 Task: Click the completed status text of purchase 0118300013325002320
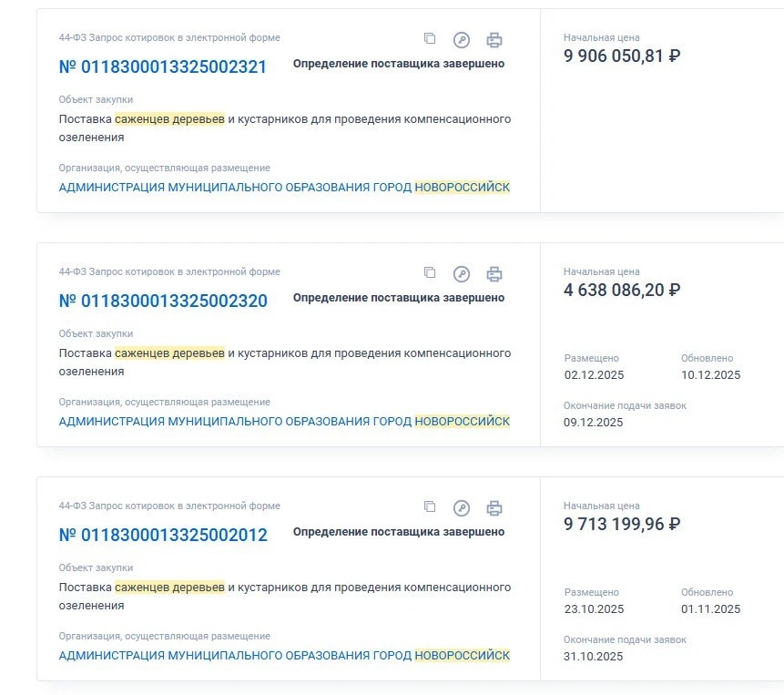pos(399,298)
